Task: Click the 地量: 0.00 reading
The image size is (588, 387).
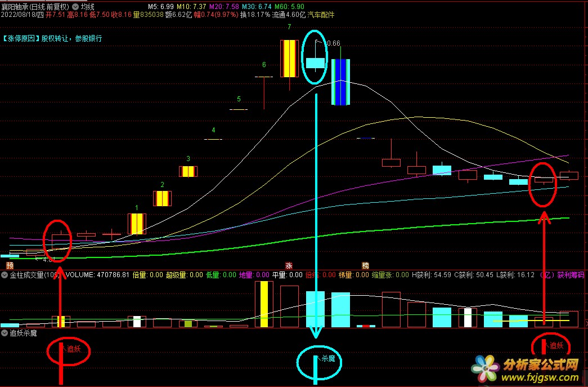Action: (254, 275)
